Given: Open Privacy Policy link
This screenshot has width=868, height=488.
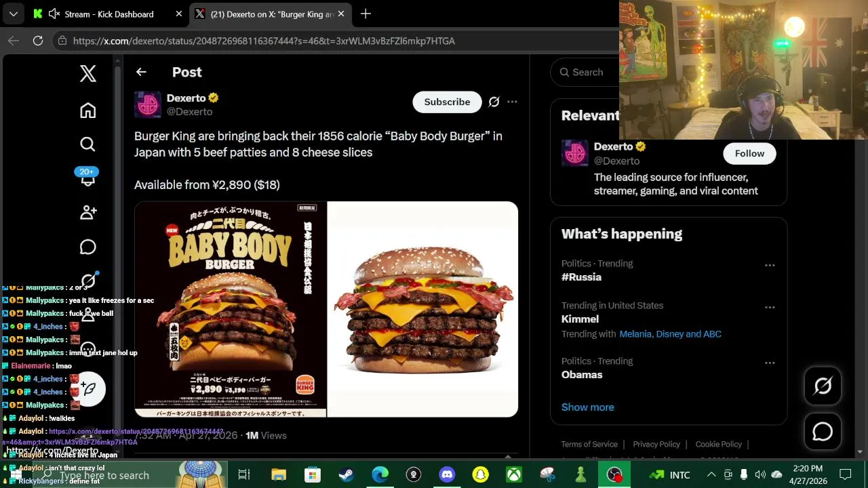Looking at the screenshot, I should point(656,444).
